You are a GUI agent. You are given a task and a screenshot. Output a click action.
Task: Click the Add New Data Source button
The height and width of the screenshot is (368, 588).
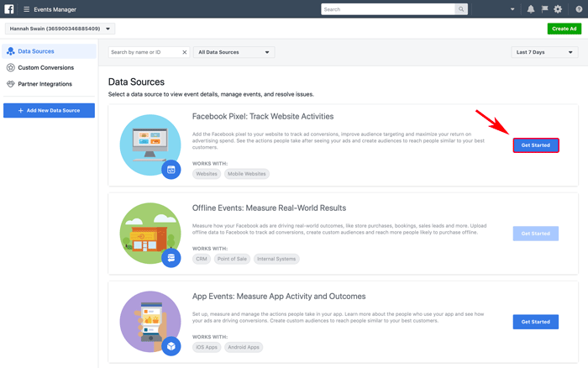(x=49, y=110)
